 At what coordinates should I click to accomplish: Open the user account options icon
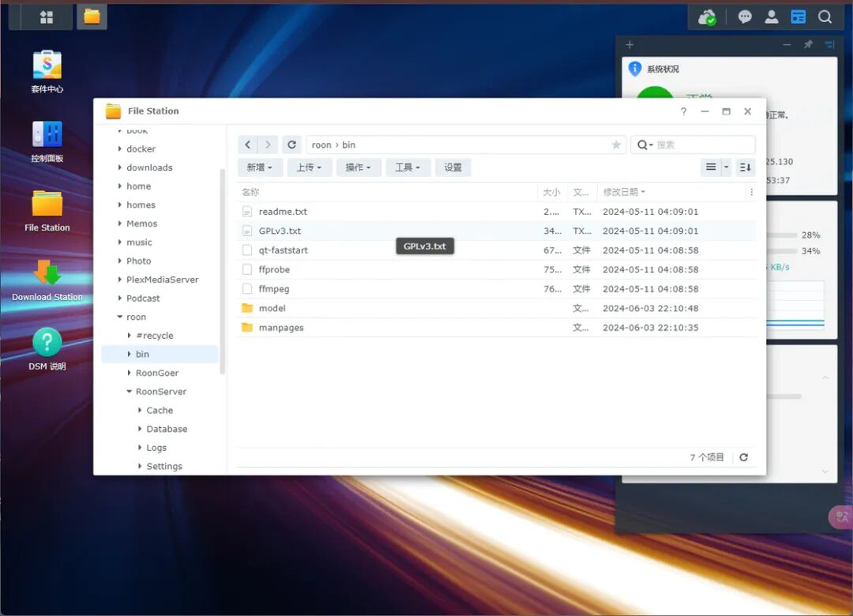(772, 17)
